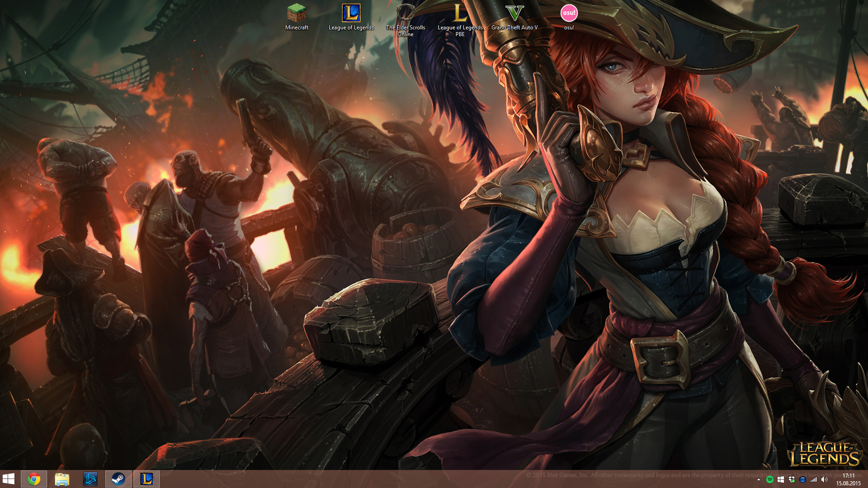Open the blue swirl app in taskbar
The height and width of the screenshot is (488, 868).
[x=90, y=479]
